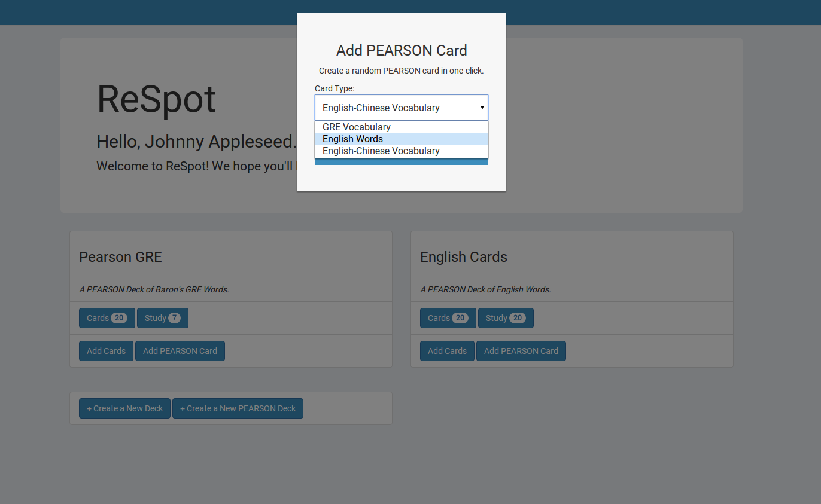Add Cards to Pearson GRE deck
This screenshot has height=504, width=821.
pyautogui.click(x=106, y=351)
